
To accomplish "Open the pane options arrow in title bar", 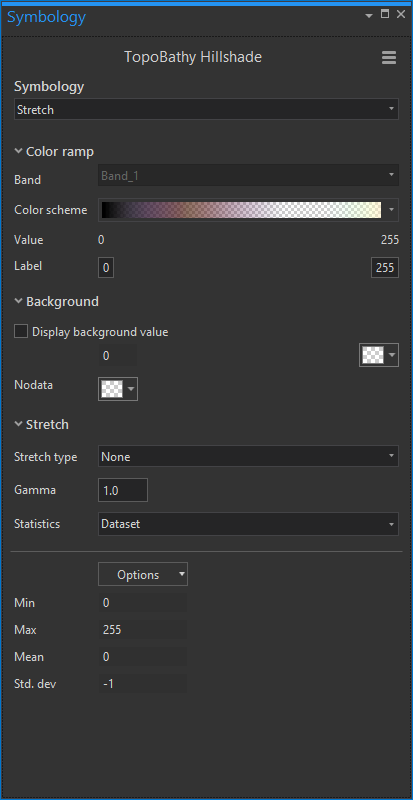I will (x=369, y=16).
